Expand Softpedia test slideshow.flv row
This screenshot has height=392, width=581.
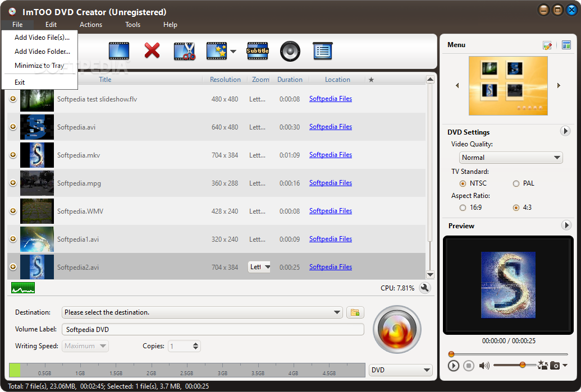[x=13, y=99]
